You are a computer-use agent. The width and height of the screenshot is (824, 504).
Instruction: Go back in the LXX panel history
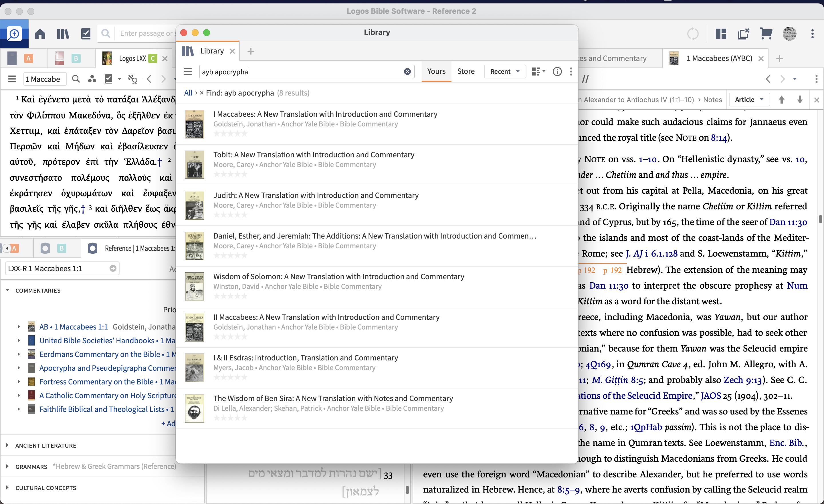point(149,79)
